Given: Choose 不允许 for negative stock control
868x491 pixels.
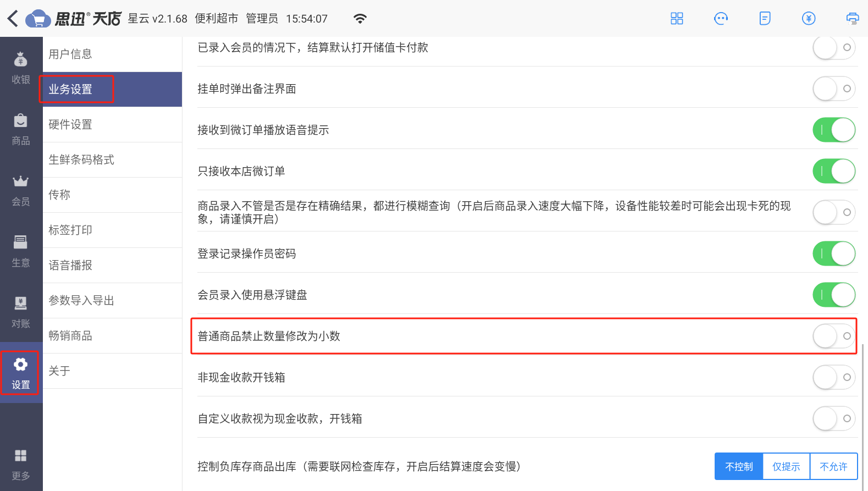Looking at the screenshot, I should [x=834, y=466].
